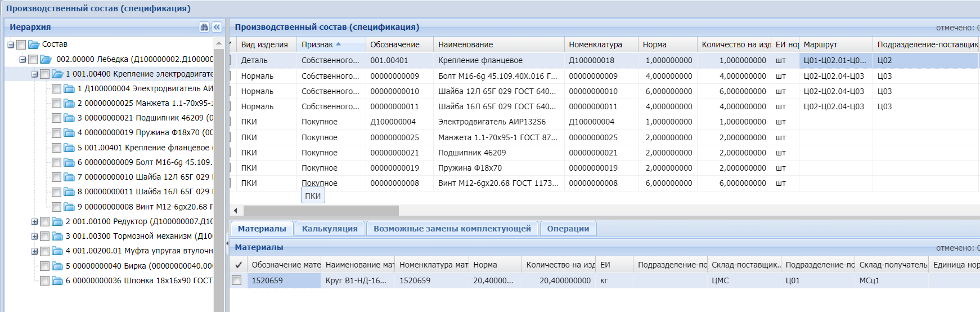The width and height of the screenshot is (980, 312).
Task: Tick checkbox of material row 1520659
Action: pyautogui.click(x=237, y=280)
